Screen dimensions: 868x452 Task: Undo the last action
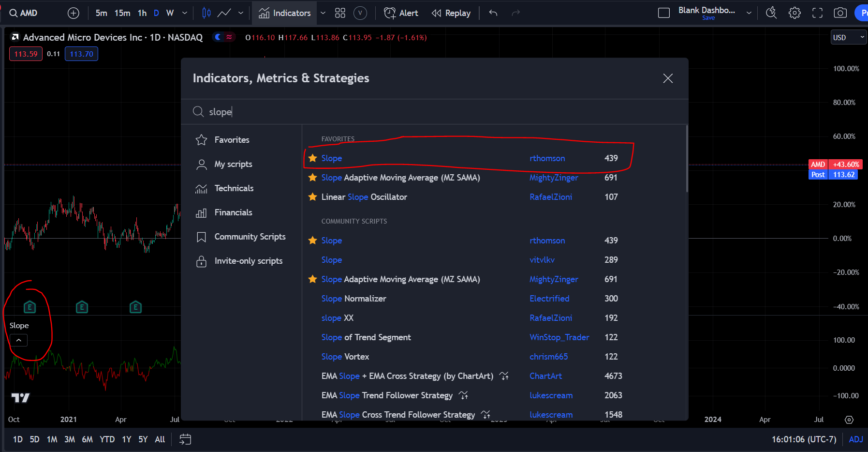[x=493, y=13]
